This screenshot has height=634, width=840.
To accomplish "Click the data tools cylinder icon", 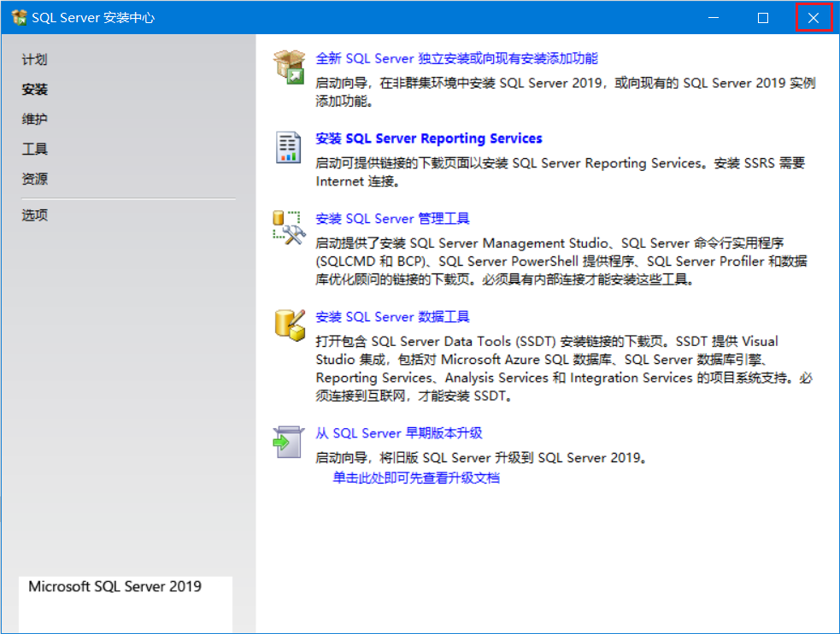I will [x=290, y=325].
